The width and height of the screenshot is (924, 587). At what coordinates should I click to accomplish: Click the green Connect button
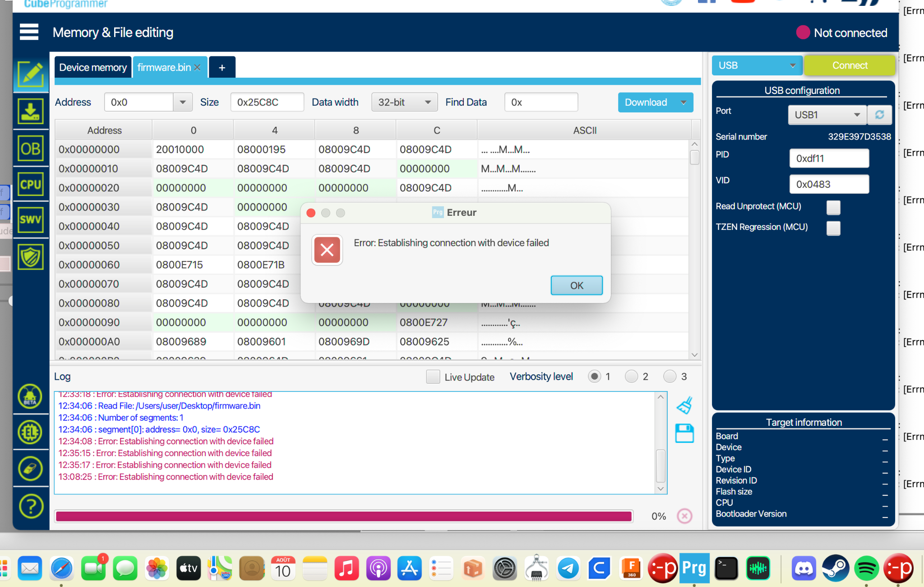[x=850, y=65]
